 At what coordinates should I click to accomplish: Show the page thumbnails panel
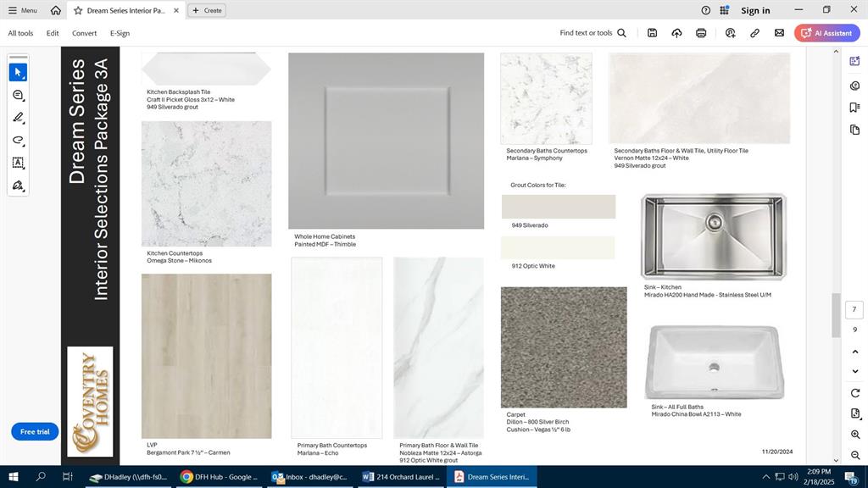(x=854, y=130)
